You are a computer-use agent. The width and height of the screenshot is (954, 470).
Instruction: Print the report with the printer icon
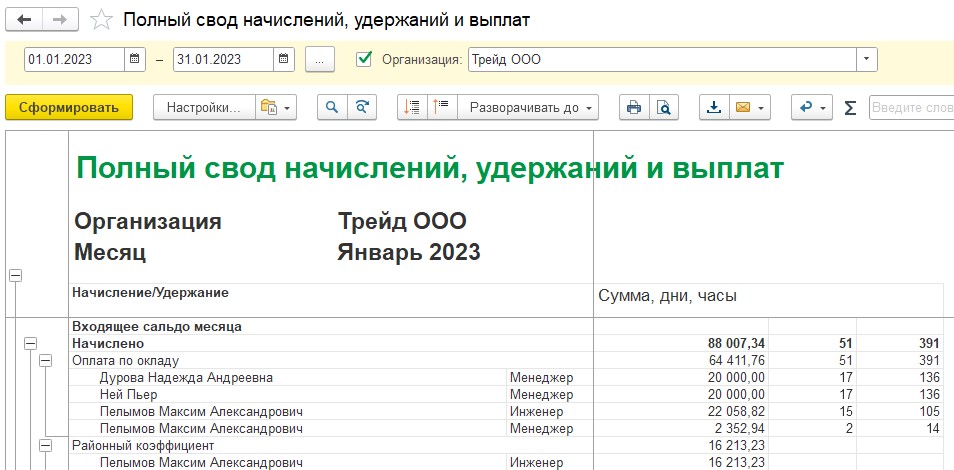[634, 108]
